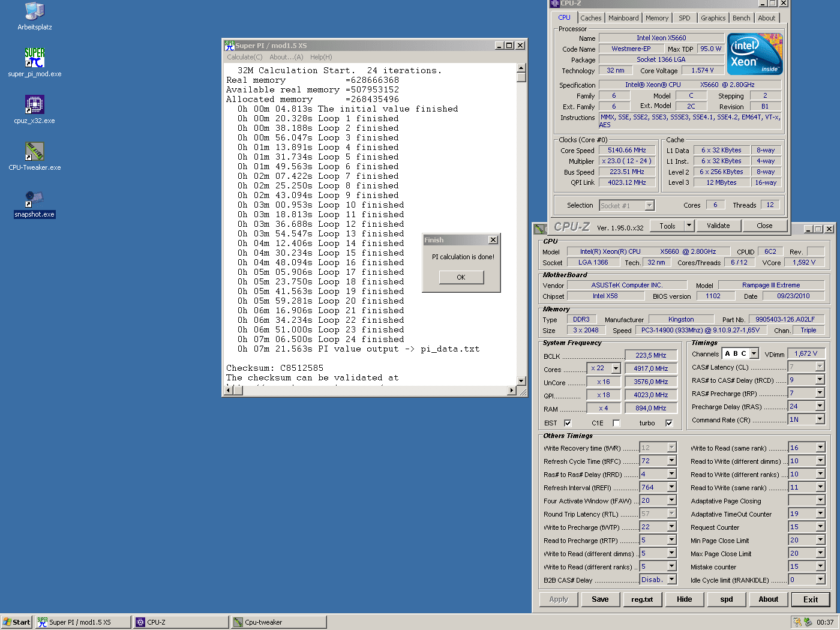
Task: Click Super PI vertical scrollbar up arrow
Action: coord(521,68)
